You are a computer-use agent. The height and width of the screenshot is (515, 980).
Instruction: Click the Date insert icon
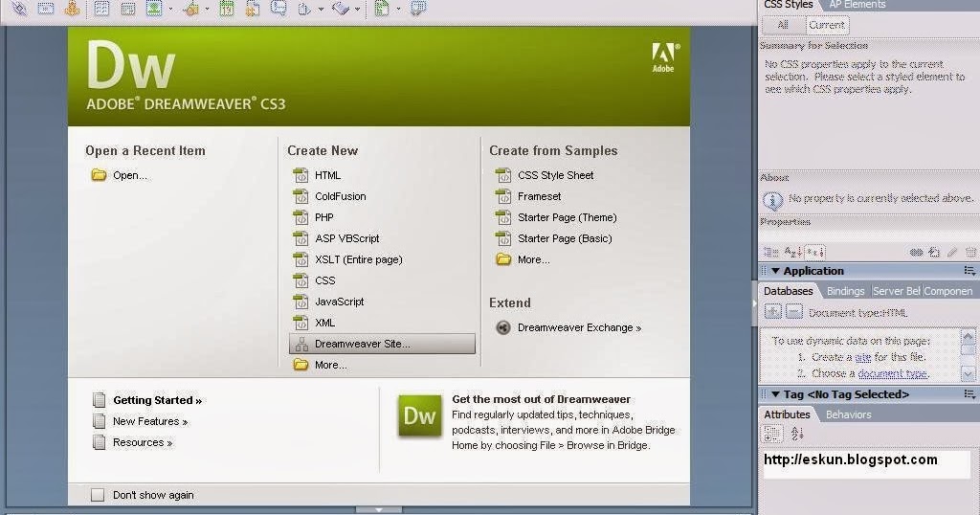226,8
